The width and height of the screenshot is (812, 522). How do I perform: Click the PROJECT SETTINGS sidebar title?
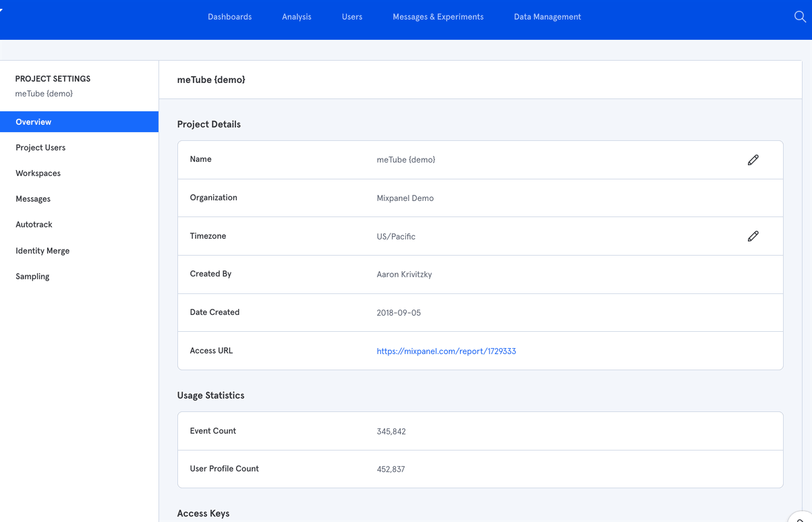pos(53,79)
